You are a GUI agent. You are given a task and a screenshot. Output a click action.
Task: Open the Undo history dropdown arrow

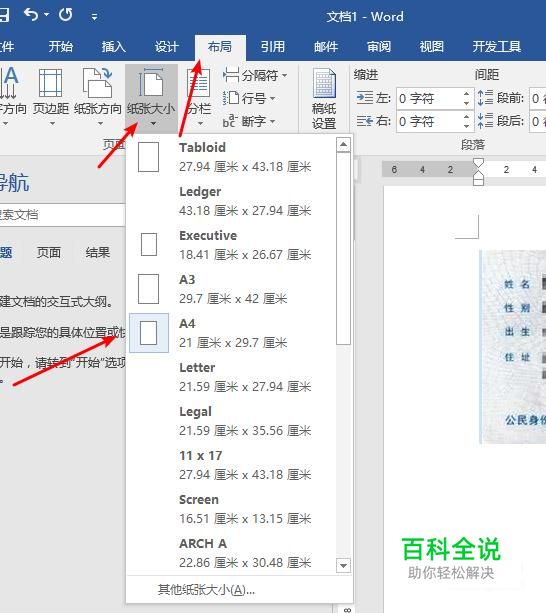point(47,15)
